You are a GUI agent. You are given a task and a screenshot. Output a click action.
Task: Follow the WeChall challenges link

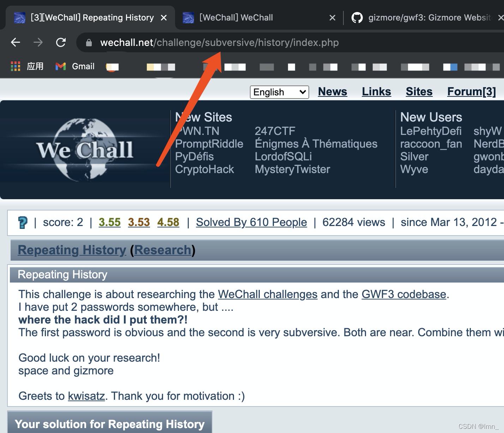(x=268, y=294)
